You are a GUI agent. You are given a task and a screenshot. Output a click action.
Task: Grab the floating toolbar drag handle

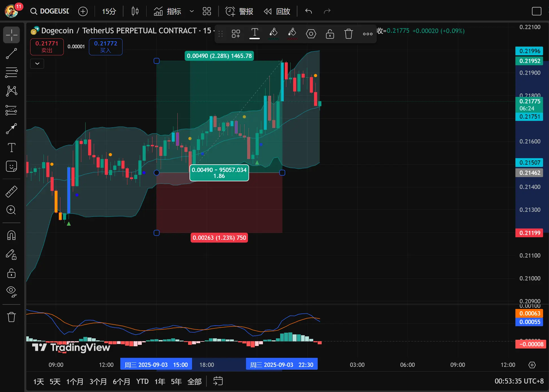coord(221,34)
